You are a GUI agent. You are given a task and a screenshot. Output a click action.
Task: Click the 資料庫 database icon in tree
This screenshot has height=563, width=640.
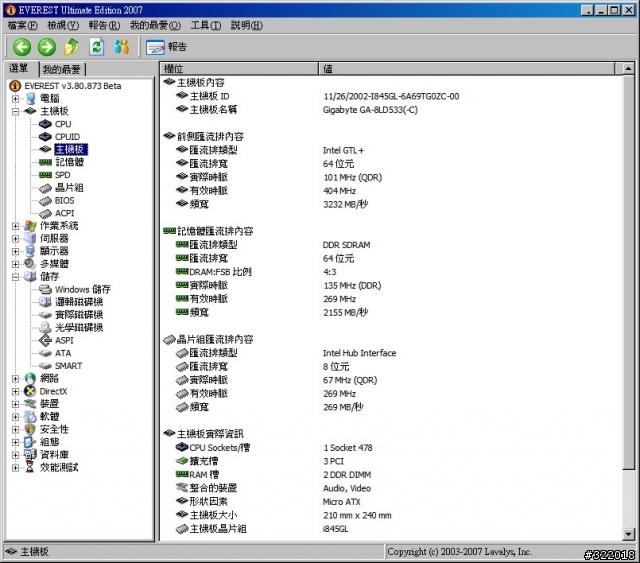click(x=30, y=455)
